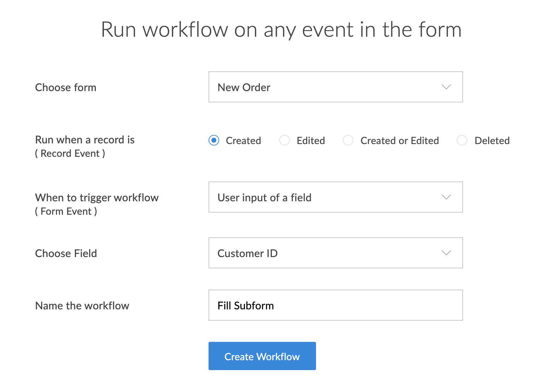The width and height of the screenshot is (550, 392).
Task: Click the chevron arrow in New Order dropdown
Action: click(x=446, y=87)
